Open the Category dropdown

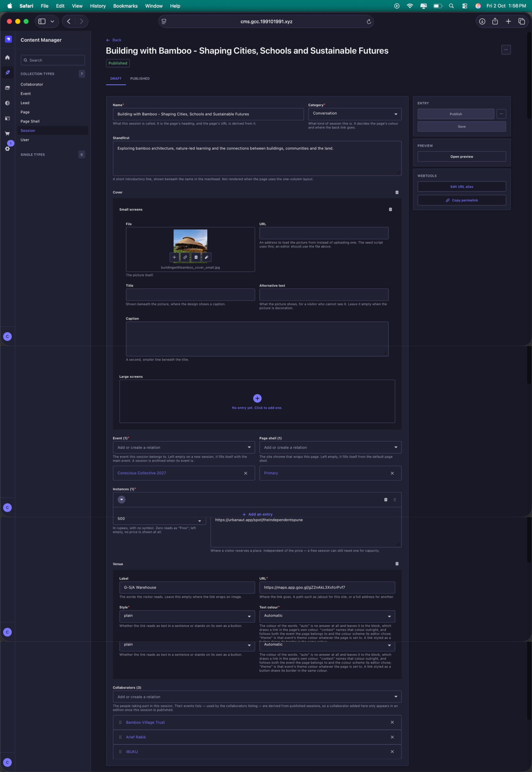355,114
